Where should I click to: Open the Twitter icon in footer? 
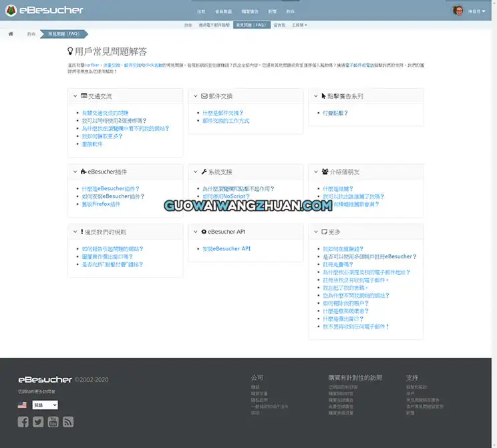click(38, 422)
